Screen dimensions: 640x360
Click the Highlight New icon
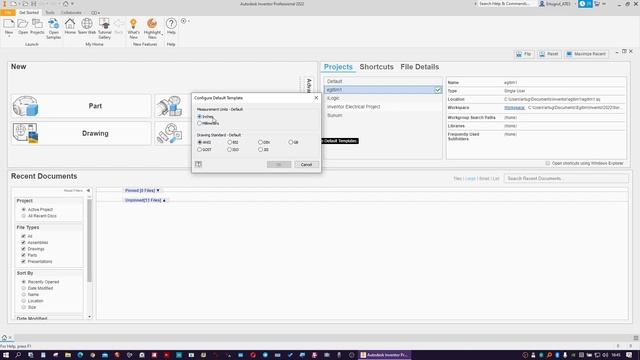click(x=152, y=24)
